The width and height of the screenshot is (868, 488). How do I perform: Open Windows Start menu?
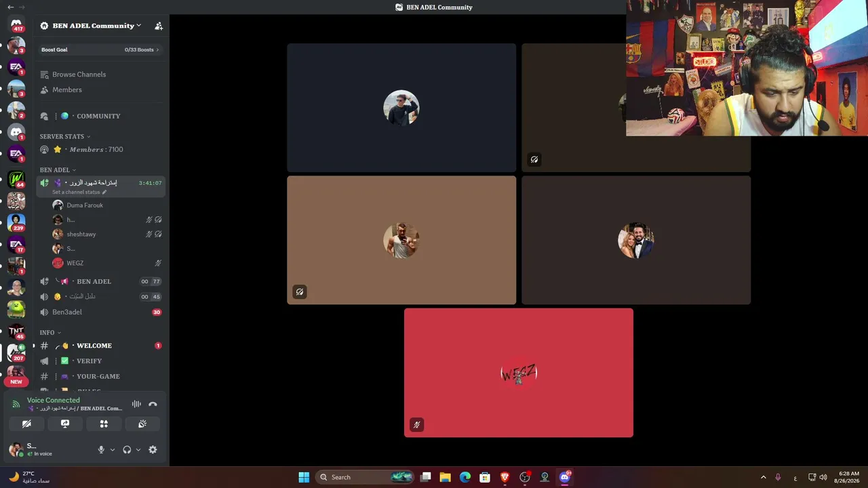pyautogui.click(x=304, y=477)
